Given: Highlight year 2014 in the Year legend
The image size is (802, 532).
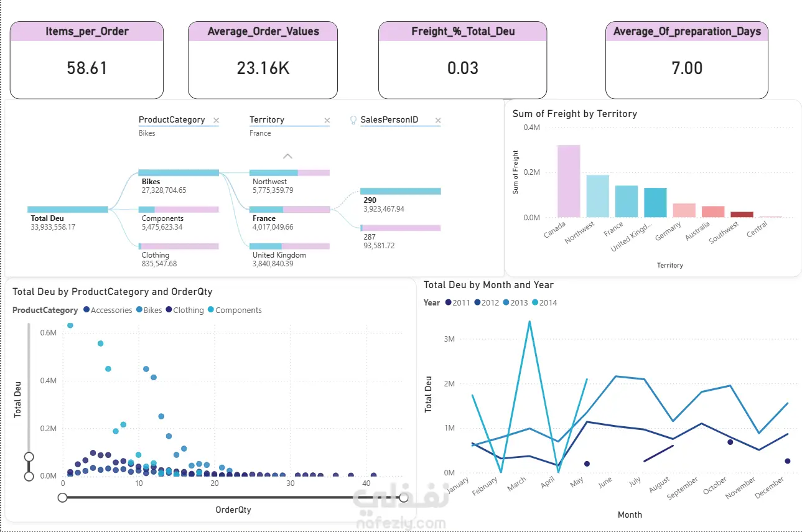Looking at the screenshot, I should [x=544, y=303].
